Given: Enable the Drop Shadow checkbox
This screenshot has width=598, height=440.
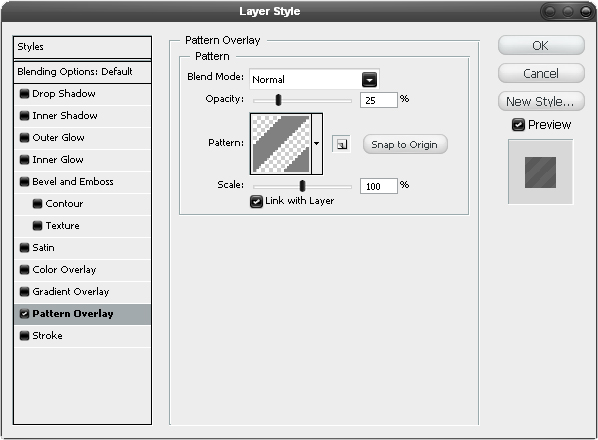Looking at the screenshot, I should pos(24,94).
